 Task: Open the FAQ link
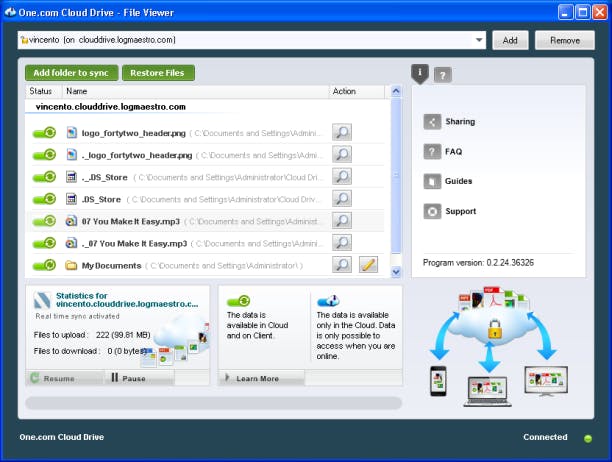tap(454, 151)
